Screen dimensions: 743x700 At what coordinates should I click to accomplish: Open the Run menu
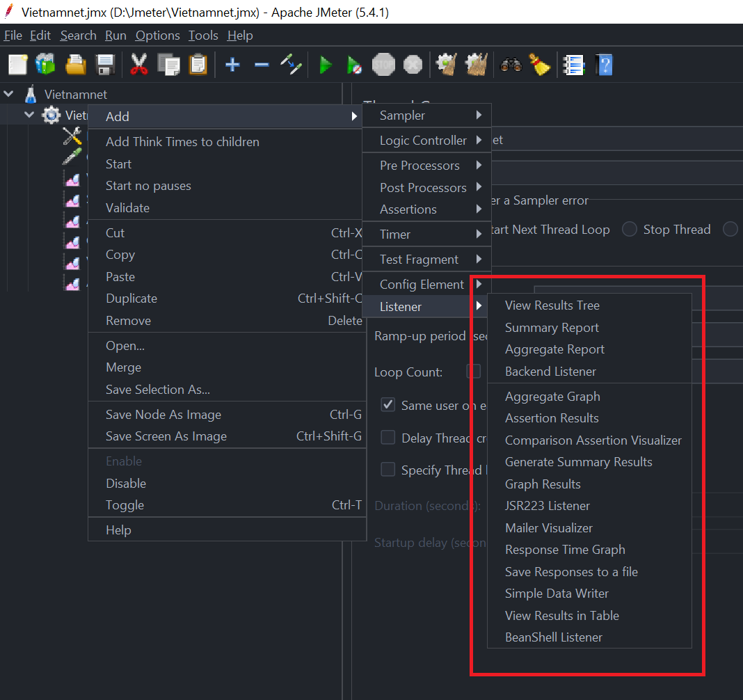[x=115, y=35]
